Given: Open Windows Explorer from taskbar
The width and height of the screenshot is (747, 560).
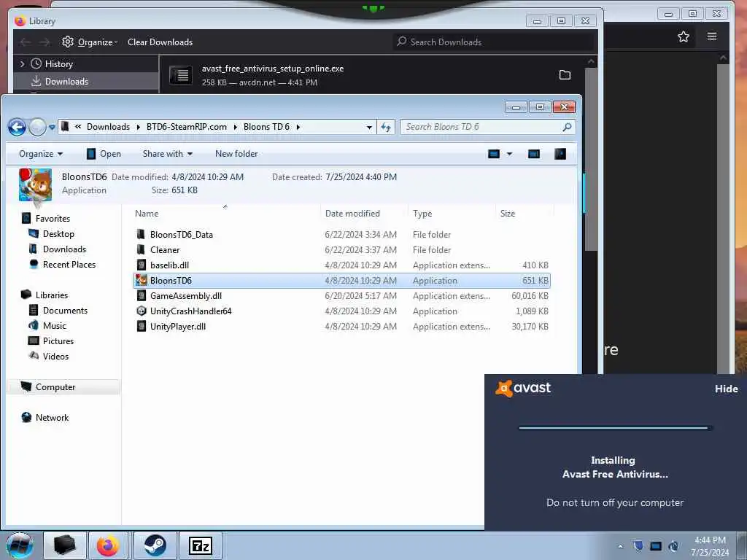Looking at the screenshot, I should [x=65, y=545].
